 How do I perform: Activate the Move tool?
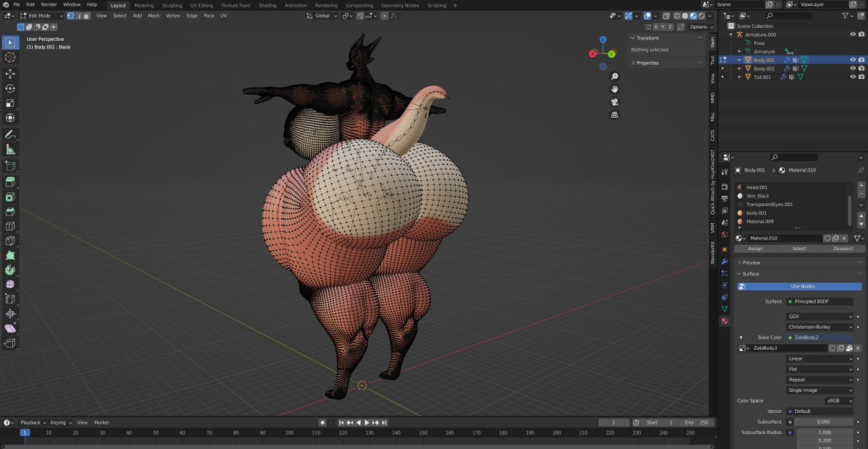click(x=10, y=74)
